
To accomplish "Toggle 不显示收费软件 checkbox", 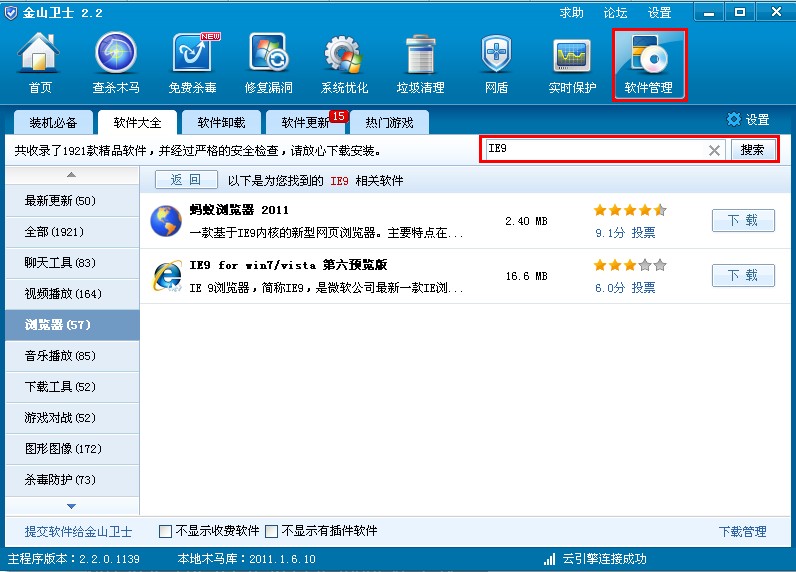I will point(165,531).
